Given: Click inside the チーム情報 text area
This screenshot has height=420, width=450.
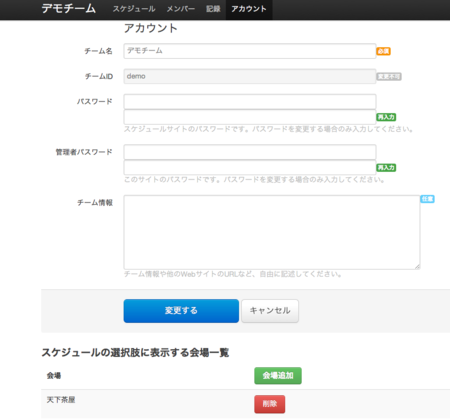Looking at the screenshot, I should [x=272, y=232].
